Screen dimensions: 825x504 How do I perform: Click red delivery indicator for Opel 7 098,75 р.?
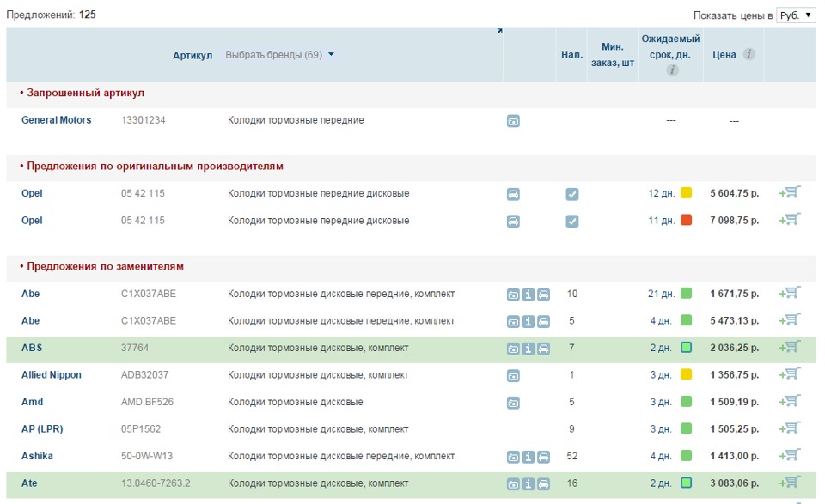point(687,221)
